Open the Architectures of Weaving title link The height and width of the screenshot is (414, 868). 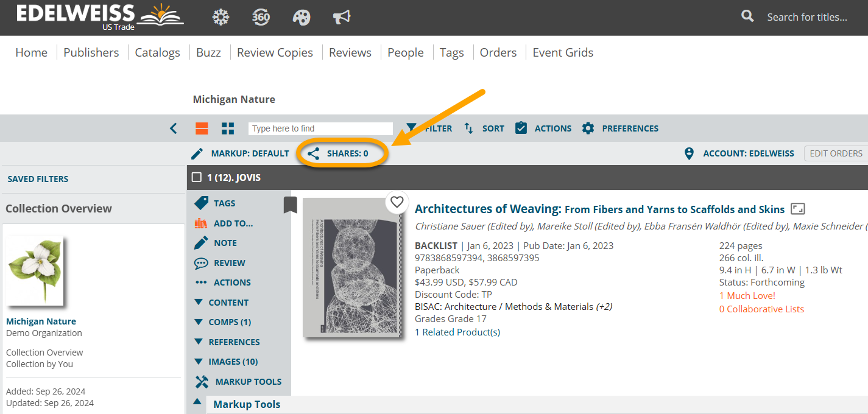coord(599,209)
